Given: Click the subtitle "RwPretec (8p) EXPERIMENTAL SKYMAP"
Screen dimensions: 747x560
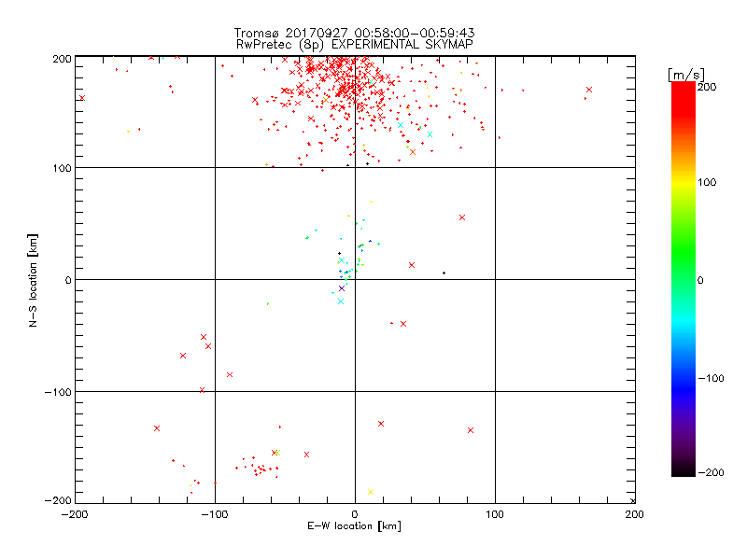Looking at the screenshot, I should [x=355, y=45].
